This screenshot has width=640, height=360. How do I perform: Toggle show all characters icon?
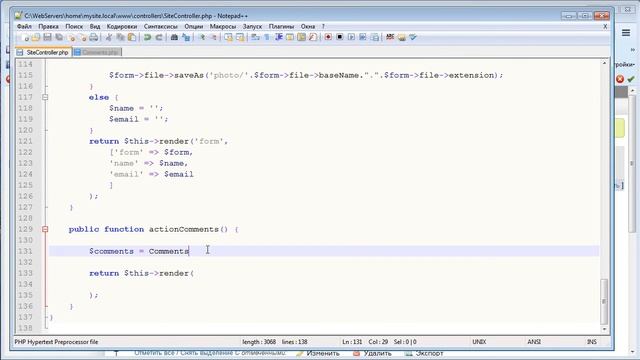(267, 38)
